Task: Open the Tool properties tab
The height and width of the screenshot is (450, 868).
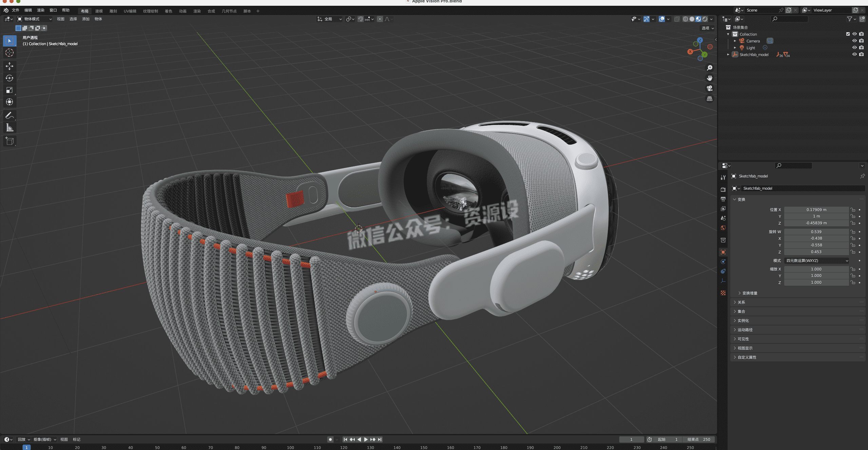Action: point(723,177)
